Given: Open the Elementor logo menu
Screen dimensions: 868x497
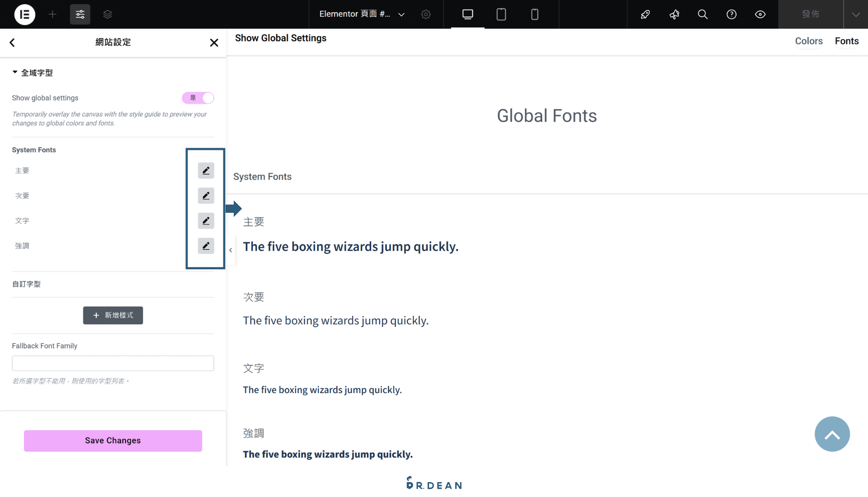Looking at the screenshot, I should [x=25, y=14].
